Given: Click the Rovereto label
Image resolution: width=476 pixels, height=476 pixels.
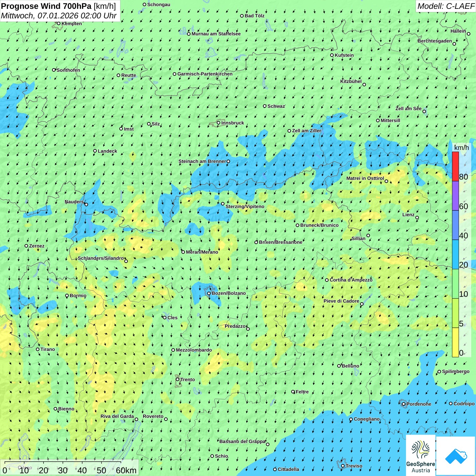Looking at the screenshot, I should (x=153, y=416).
